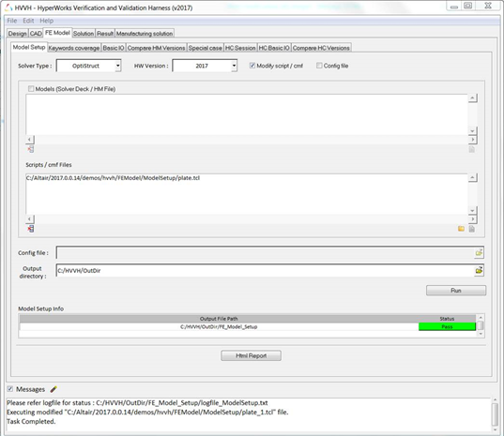
Task: Click the Model Setup Info scroll-down arrow
Action: click(x=481, y=334)
